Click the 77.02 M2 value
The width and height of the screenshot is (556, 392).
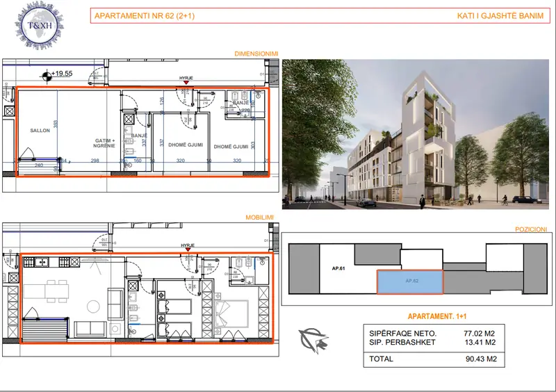479,334
